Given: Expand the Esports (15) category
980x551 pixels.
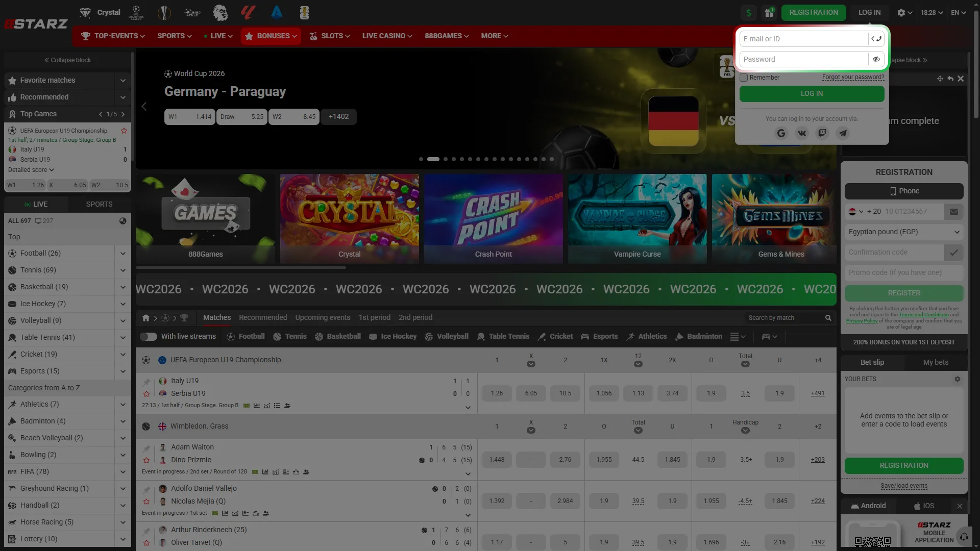Looking at the screenshot, I should tap(123, 371).
